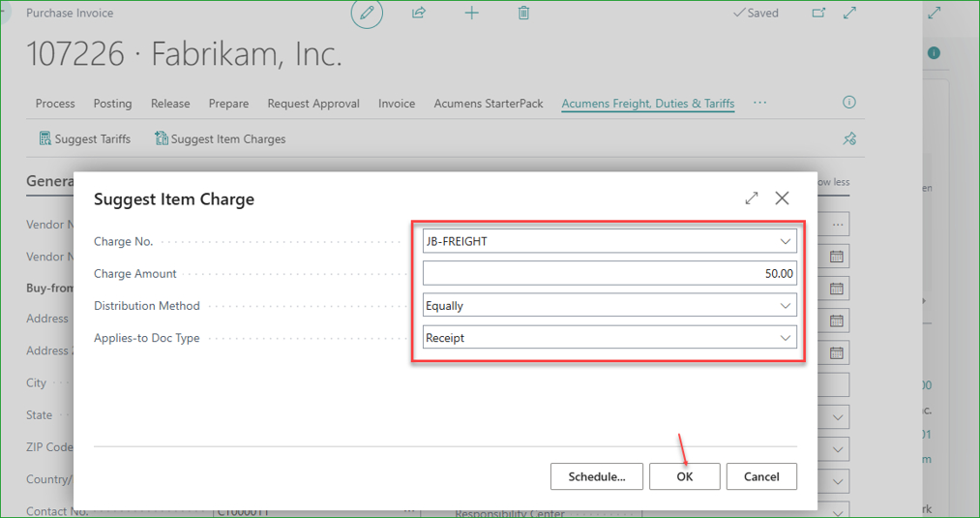The width and height of the screenshot is (980, 518).
Task: Open the Posting menu
Action: pos(112,104)
